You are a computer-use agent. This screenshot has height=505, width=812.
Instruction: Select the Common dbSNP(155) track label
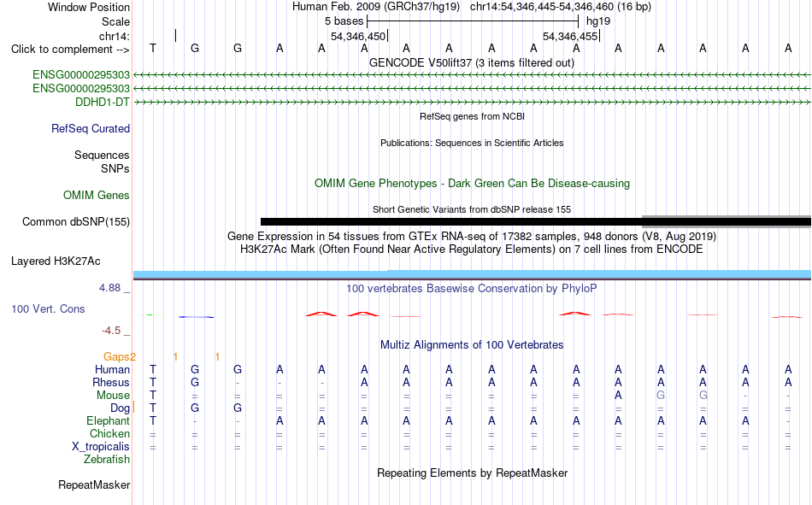76,221
